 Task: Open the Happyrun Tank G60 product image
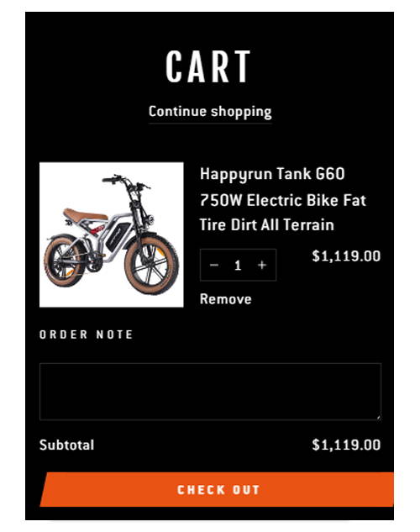[x=112, y=234]
